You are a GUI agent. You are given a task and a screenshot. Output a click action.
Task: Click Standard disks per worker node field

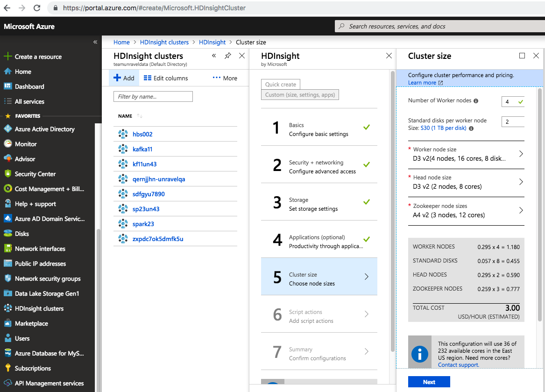pyautogui.click(x=513, y=122)
